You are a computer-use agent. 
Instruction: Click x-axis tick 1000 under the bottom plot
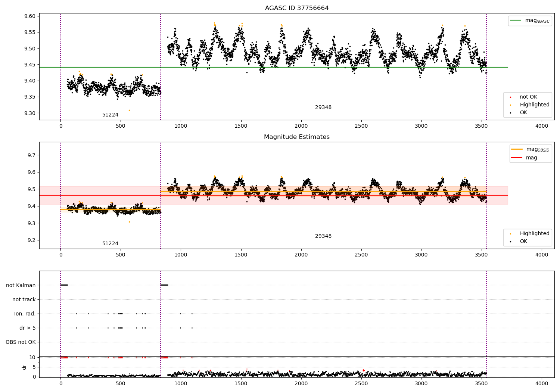tap(181, 383)
